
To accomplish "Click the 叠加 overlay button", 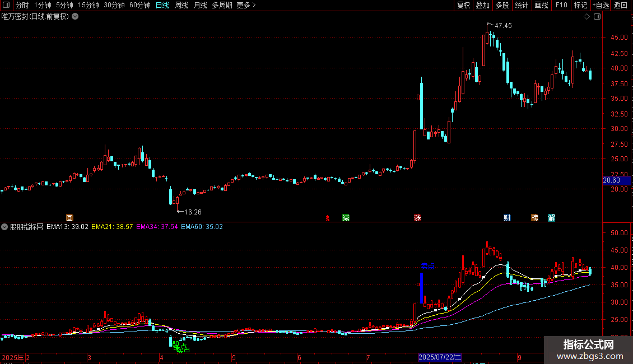I will pos(483,5).
